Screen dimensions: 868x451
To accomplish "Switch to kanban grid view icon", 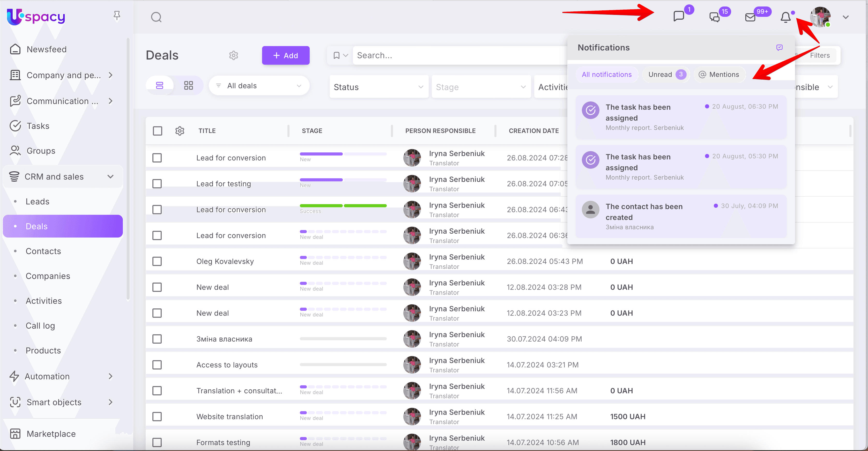I will click(188, 86).
